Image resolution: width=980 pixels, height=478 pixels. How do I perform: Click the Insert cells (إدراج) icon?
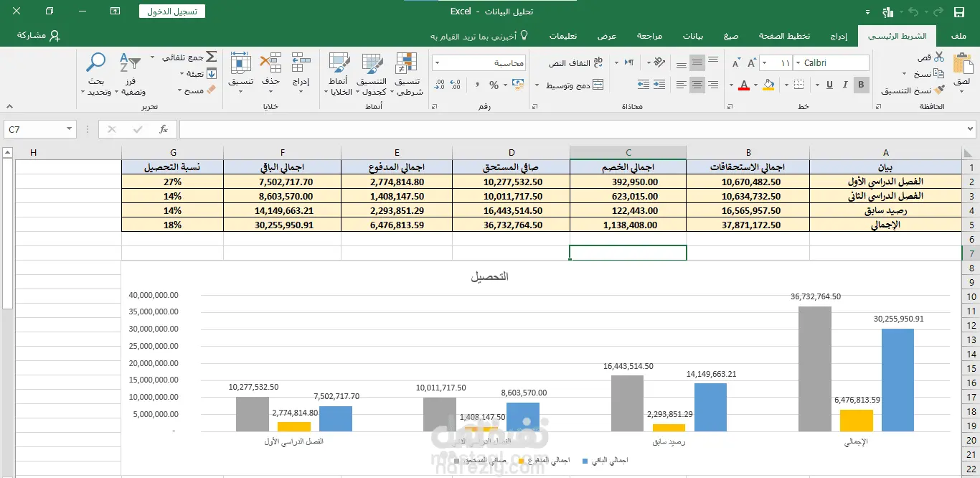click(301, 63)
